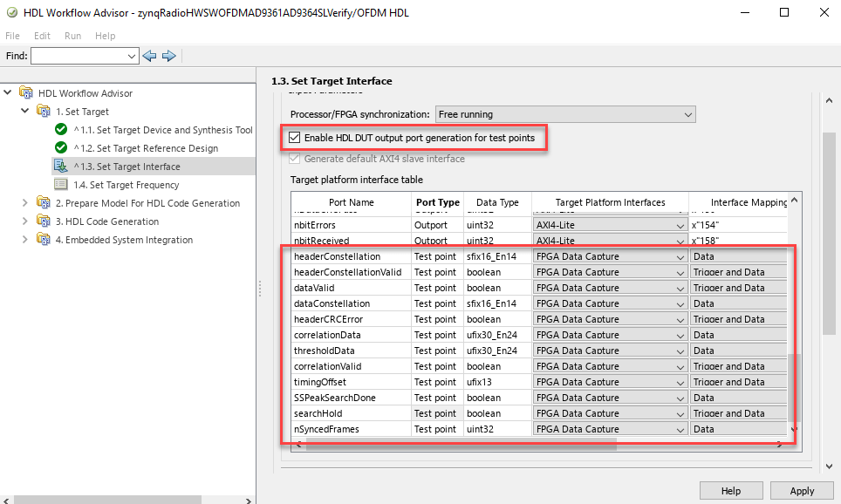Open the Edit menu
Viewport: 841px width, 504px height.
click(x=42, y=36)
